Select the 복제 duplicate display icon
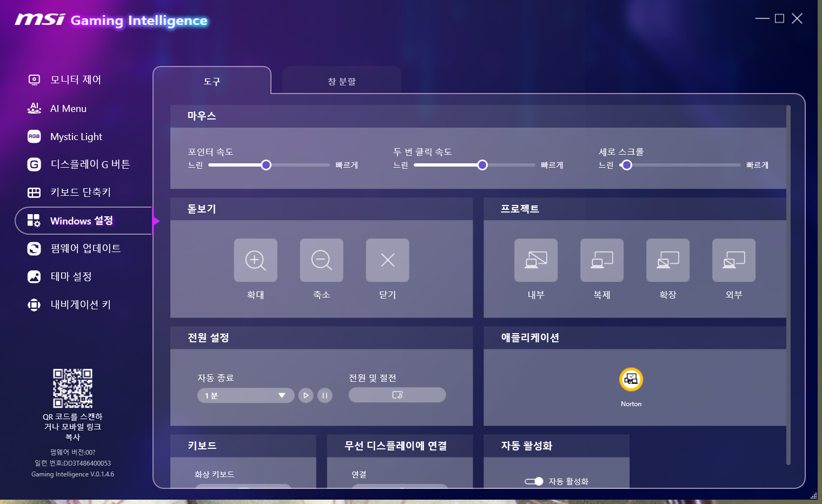The width and height of the screenshot is (822, 504). click(x=601, y=260)
